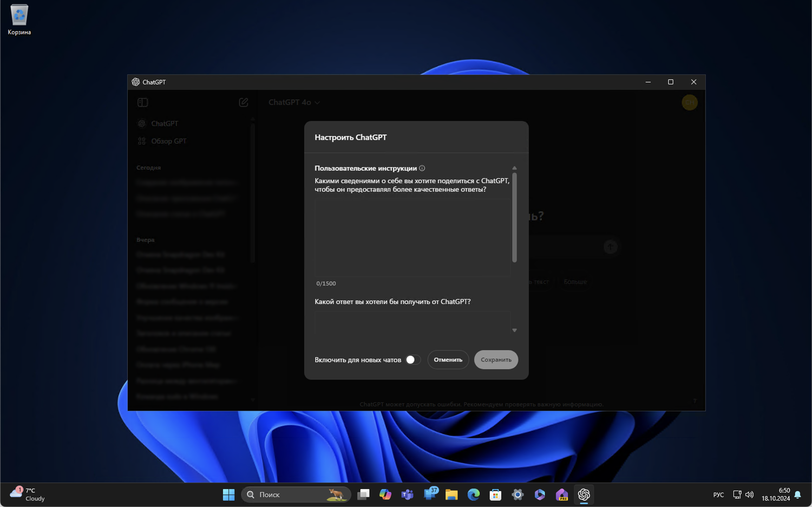Start a new chat with the compose icon
Viewport: 812px width, 507px height.
tap(244, 102)
